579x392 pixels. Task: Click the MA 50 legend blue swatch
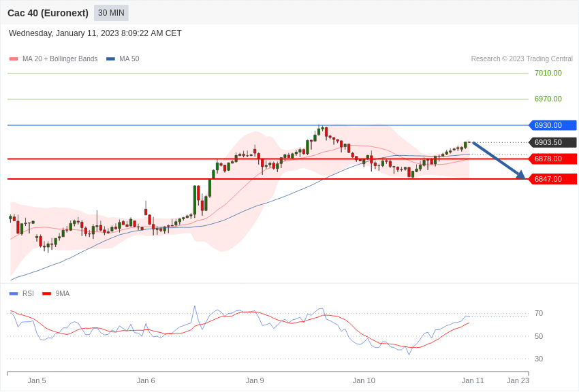click(x=110, y=59)
